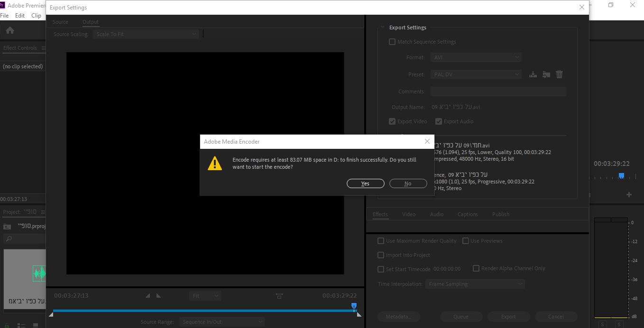This screenshot has height=328, width=644.
Task: Enable Set Start Timecode checkbox
Action: point(381,269)
